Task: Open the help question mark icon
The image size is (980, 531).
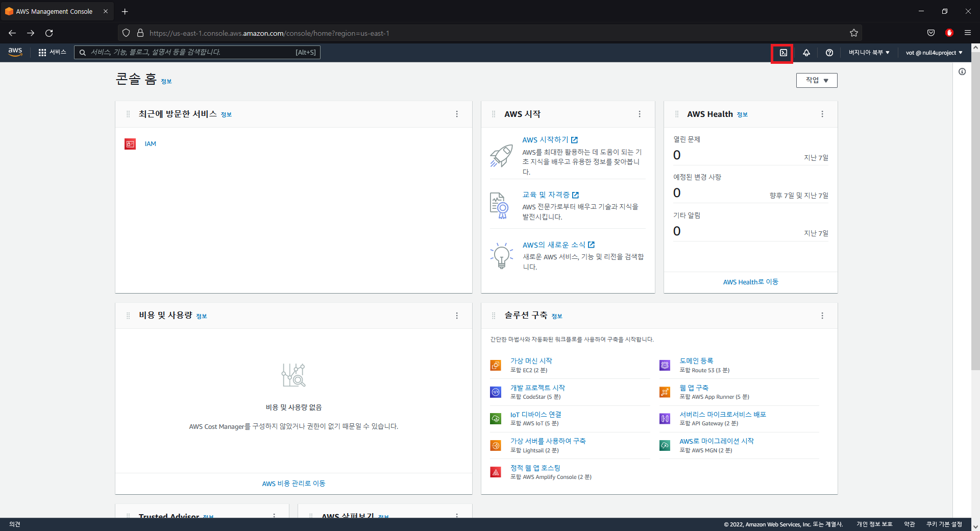Action: point(829,53)
